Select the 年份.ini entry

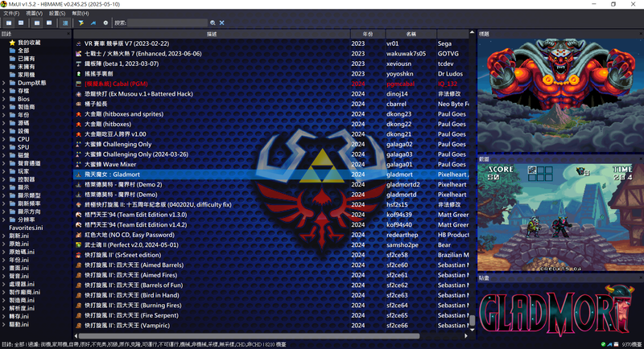(x=19, y=260)
